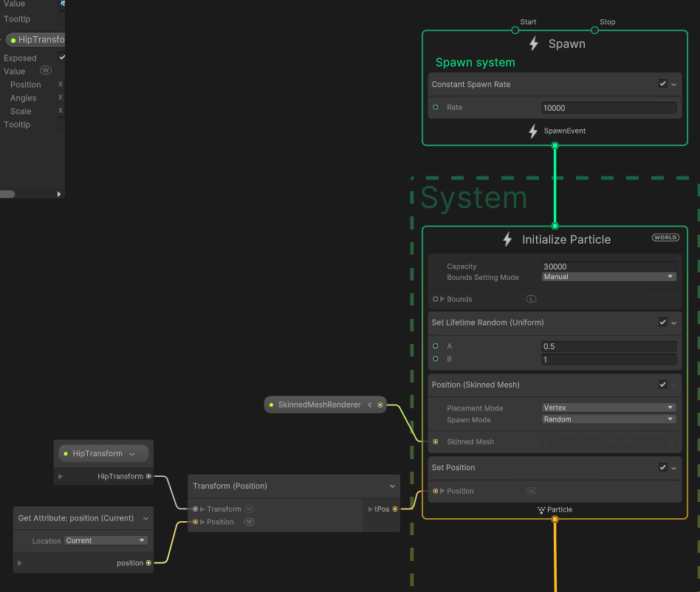Open the Transform (Position) header chevron

[393, 486]
